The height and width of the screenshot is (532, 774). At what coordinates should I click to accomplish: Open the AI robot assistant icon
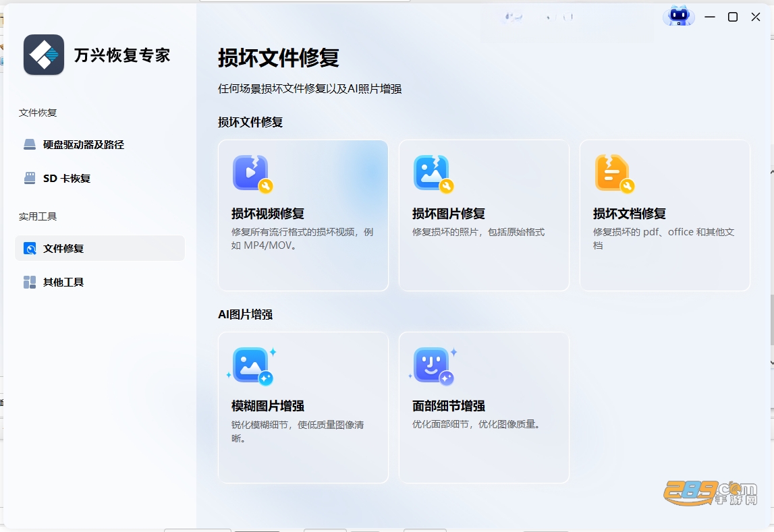coord(678,17)
